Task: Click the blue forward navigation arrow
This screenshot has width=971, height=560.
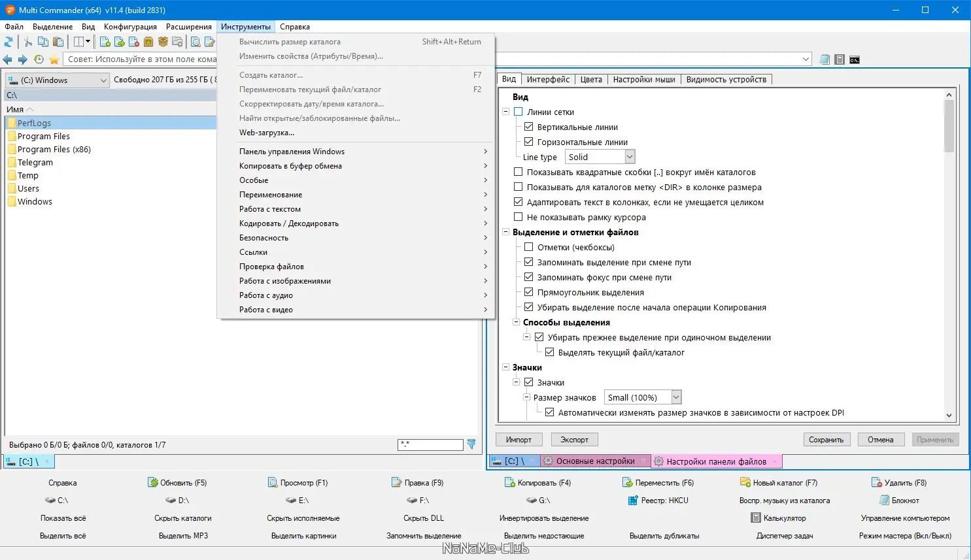Action: pyautogui.click(x=23, y=59)
